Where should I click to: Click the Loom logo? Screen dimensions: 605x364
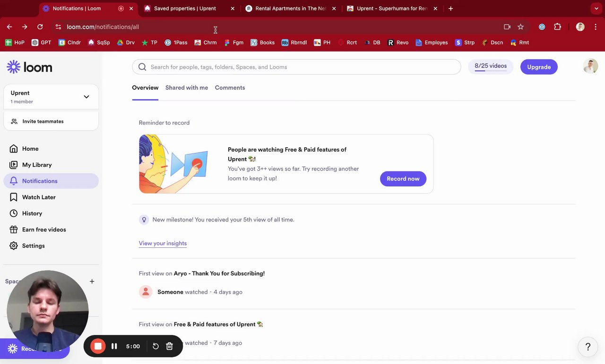29,67
